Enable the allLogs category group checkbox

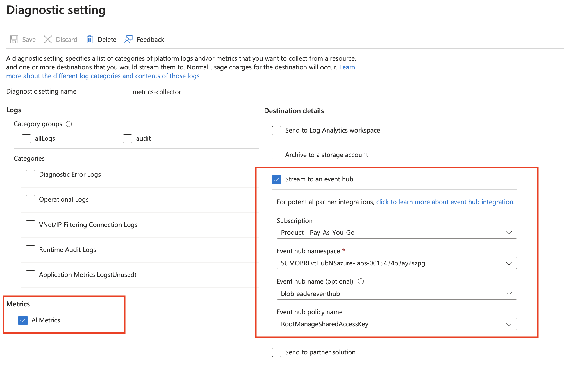click(x=26, y=138)
